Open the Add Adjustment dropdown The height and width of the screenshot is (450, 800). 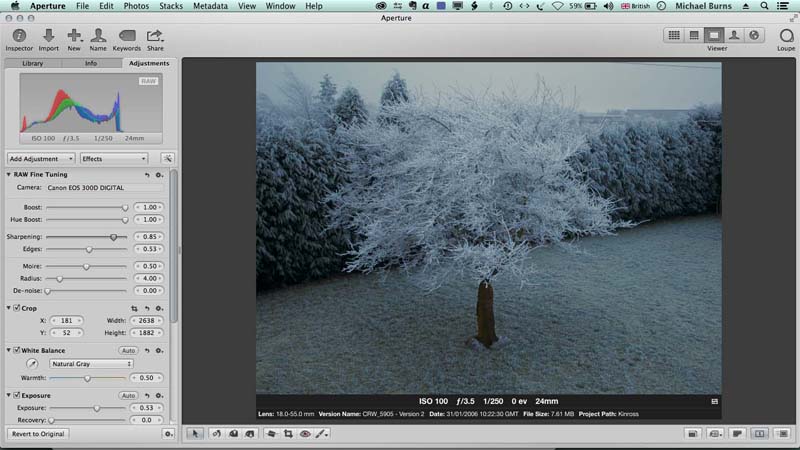click(41, 159)
